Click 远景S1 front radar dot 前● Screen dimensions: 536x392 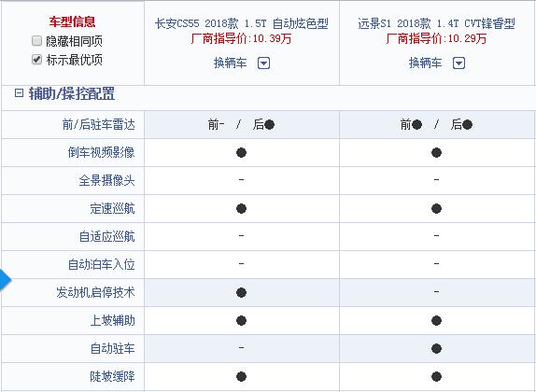(x=416, y=125)
